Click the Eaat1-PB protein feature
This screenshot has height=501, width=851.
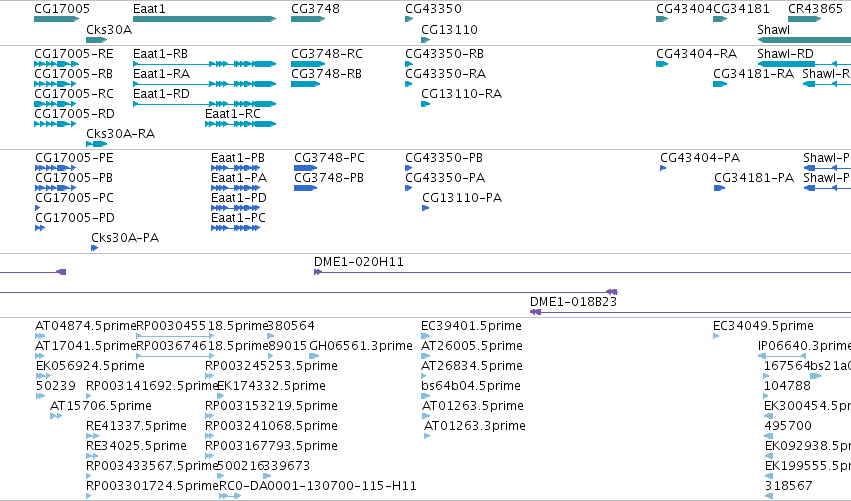pos(236,168)
